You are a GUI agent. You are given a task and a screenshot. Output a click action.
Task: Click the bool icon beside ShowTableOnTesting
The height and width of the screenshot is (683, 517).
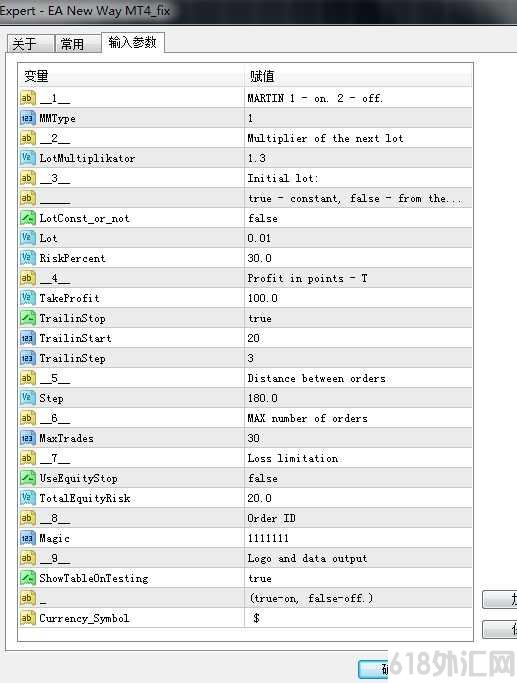pyautogui.click(x=27, y=578)
